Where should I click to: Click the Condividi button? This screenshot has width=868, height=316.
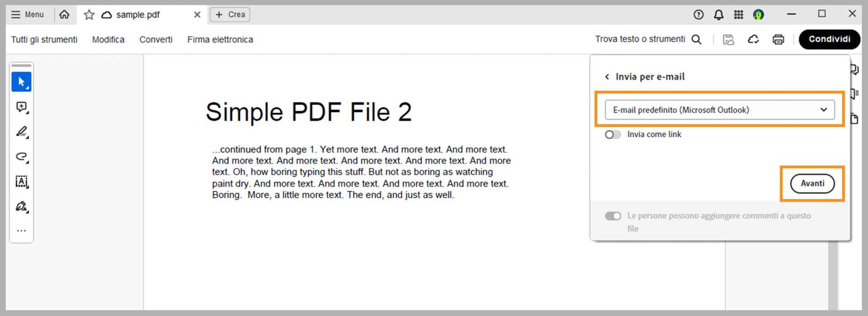click(829, 39)
